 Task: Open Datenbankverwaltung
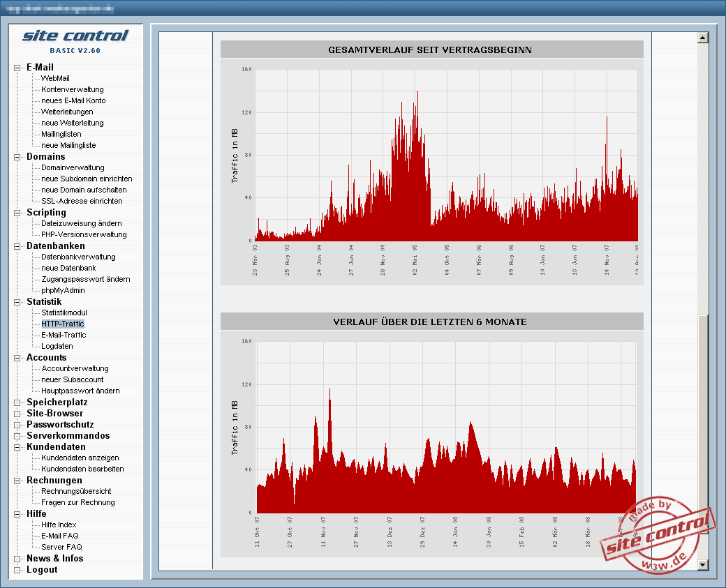pos(78,257)
